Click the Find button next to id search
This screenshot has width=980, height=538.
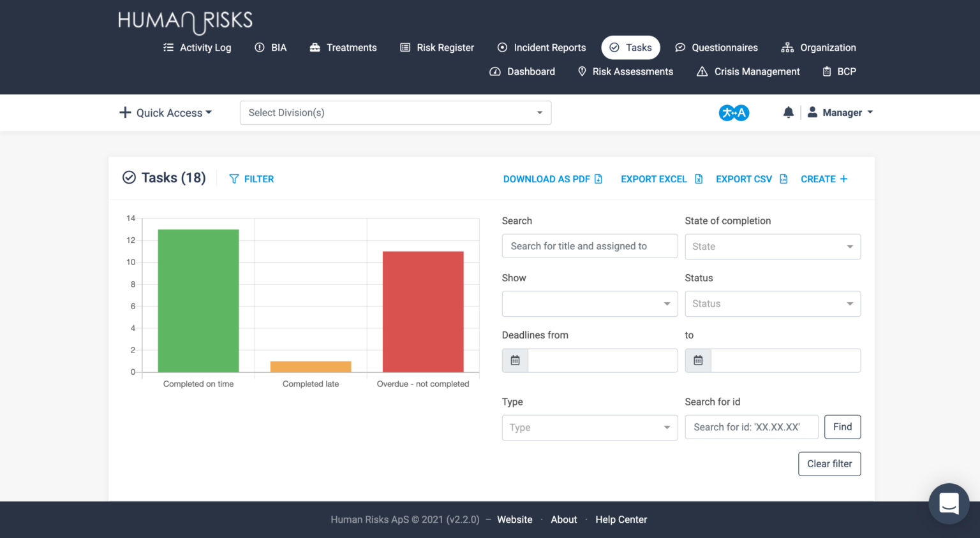pos(842,426)
